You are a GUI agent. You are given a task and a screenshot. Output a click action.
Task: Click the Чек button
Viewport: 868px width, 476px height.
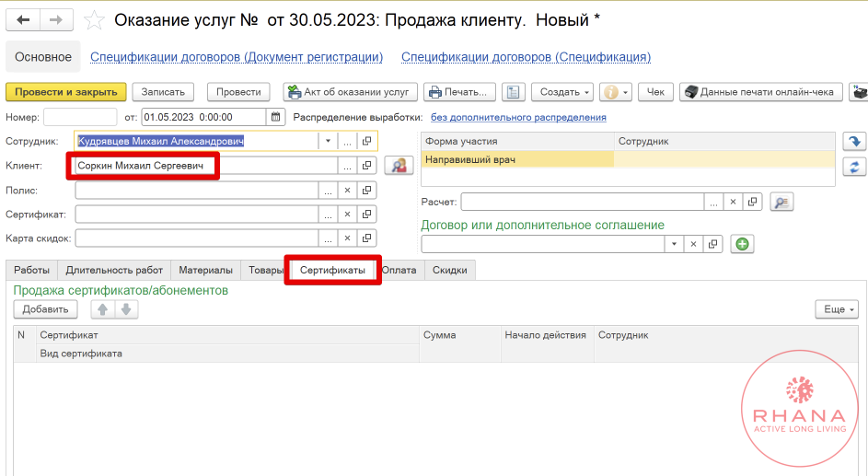pyautogui.click(x=655, y=92)
